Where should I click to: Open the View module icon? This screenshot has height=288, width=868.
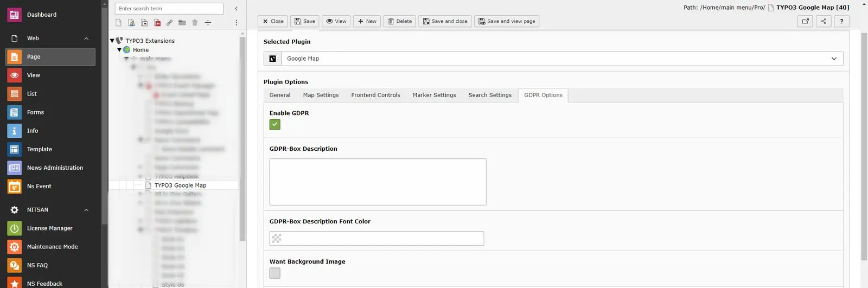coord(14,75)
